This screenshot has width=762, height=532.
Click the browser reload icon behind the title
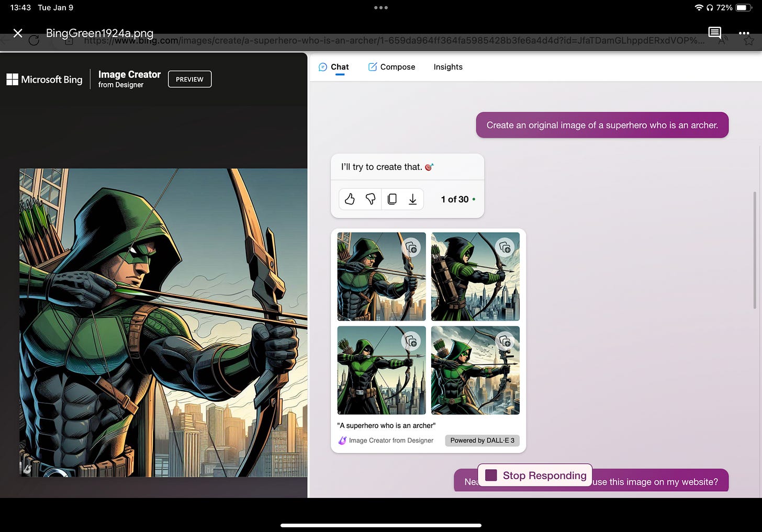coord(34,40)
